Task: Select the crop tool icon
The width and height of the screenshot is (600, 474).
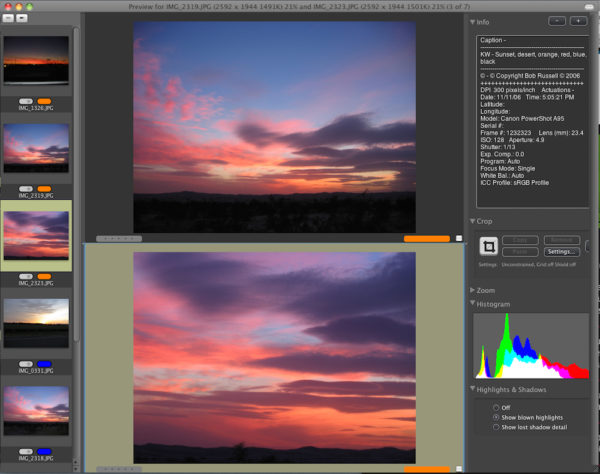Action: [490, 246]
